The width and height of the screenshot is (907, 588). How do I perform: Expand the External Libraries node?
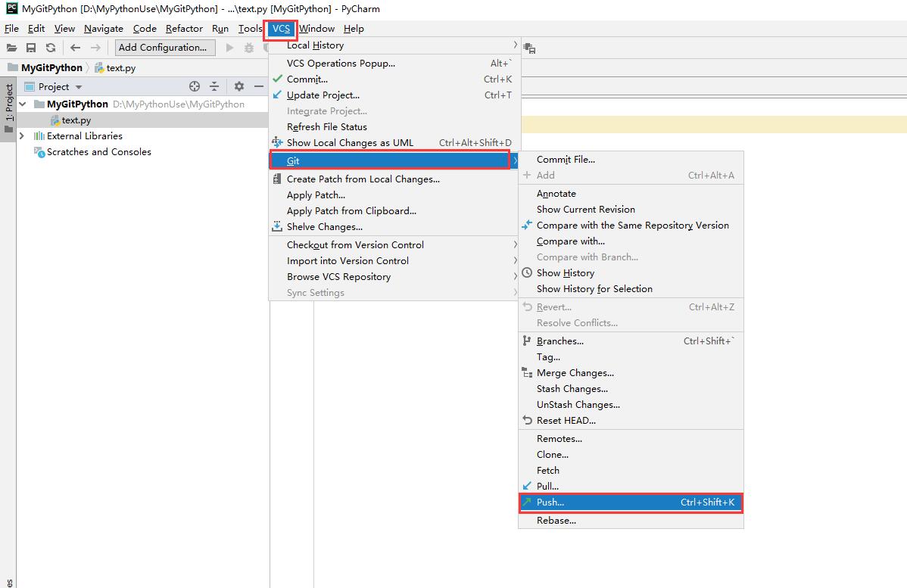(22, 136)
